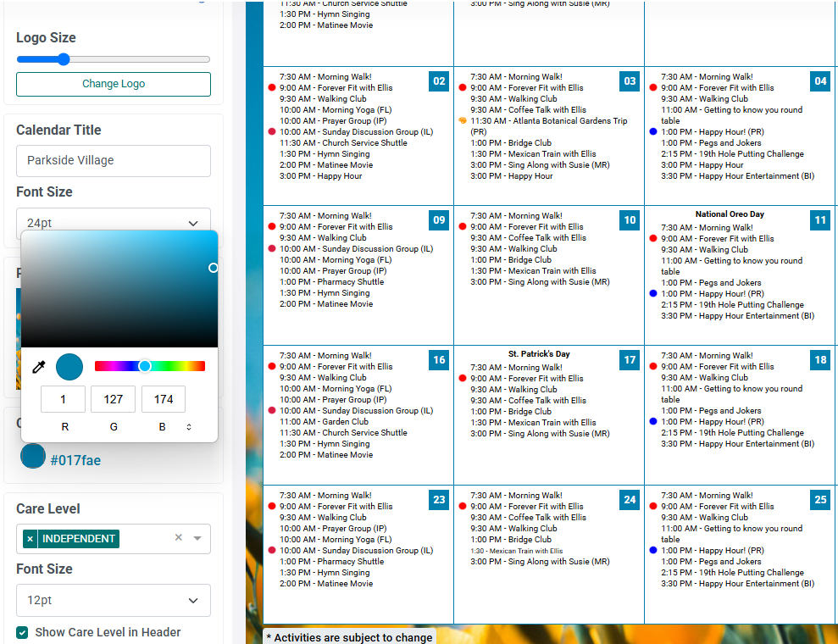838x644 pixels.
Task: Open the Care Level dropdown arrow
Action: 197,538
